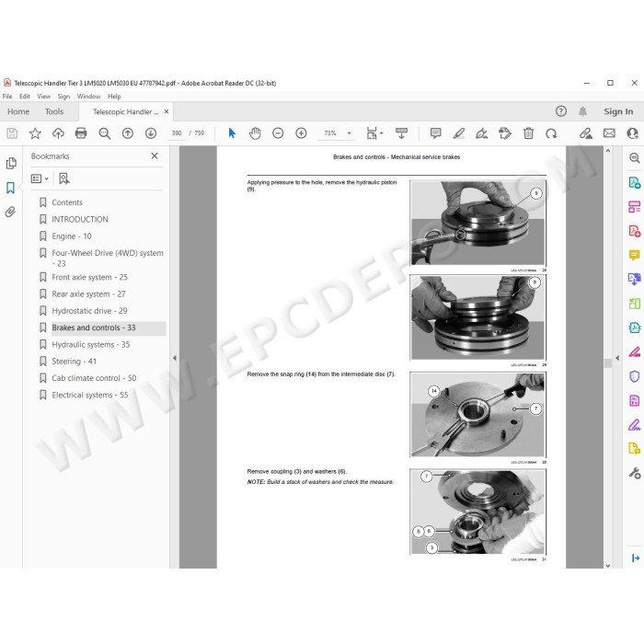The width and height of the screenshot is (644, 644).
Task: Collapse the left navigation pane arrow
Action: point(175,358)
